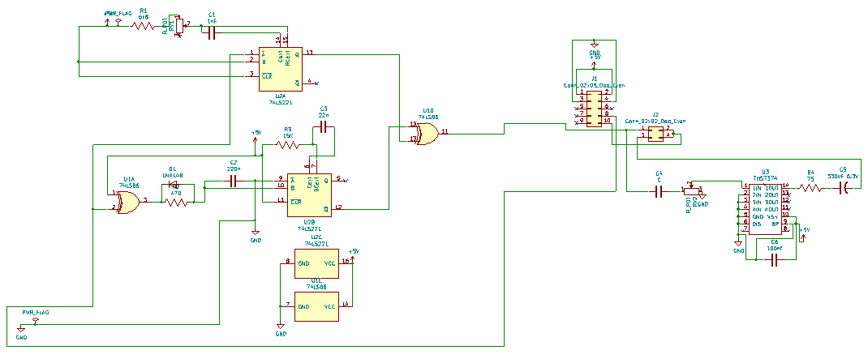Select the J1 connector body
Image resolution: width=868 pixels, height=363 pixels.
tap(594, 109)
